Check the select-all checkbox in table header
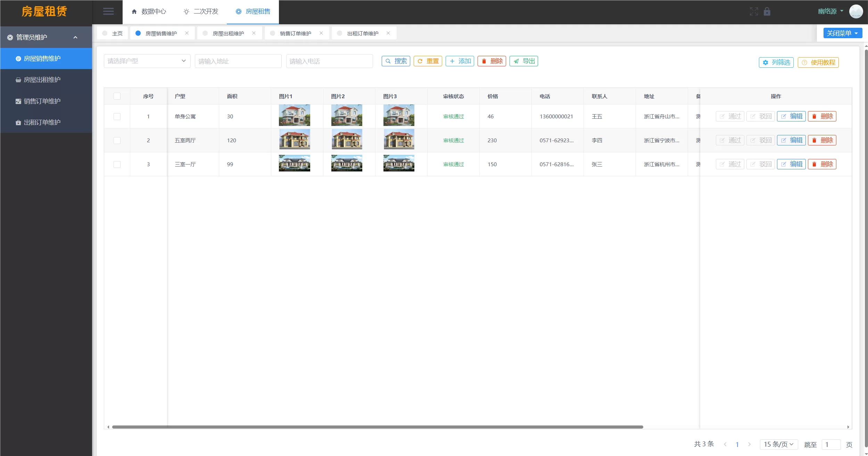Image resolution: width=868 pixels, height=456 pixels. coord(117,96)
